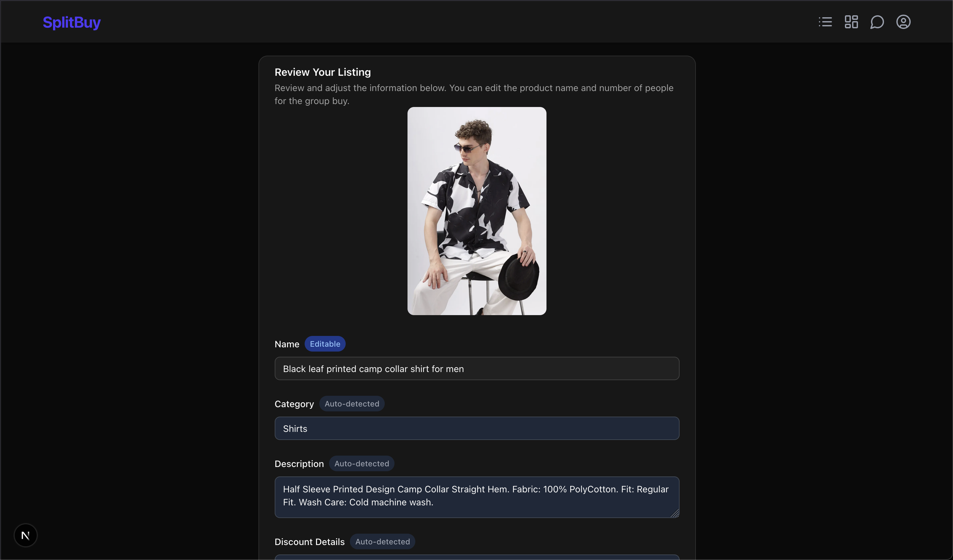Open the chat messages icon
This screenshot has width=953, height=560.
tap(877, 22)
